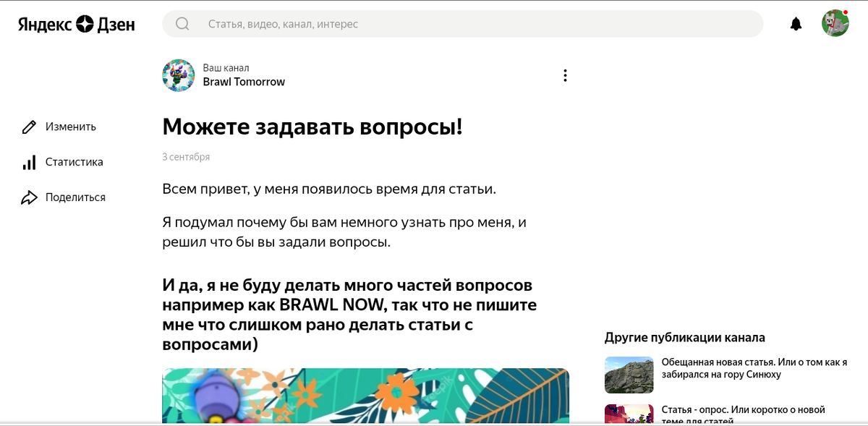Click the article title Можете задавать вопросы!
This screenshot has height=426, width=868.
pos(312,127)
